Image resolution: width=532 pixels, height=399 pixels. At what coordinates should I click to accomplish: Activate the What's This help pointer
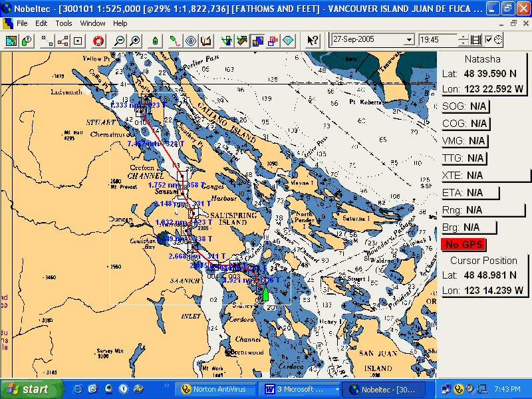tap(312, 41)
